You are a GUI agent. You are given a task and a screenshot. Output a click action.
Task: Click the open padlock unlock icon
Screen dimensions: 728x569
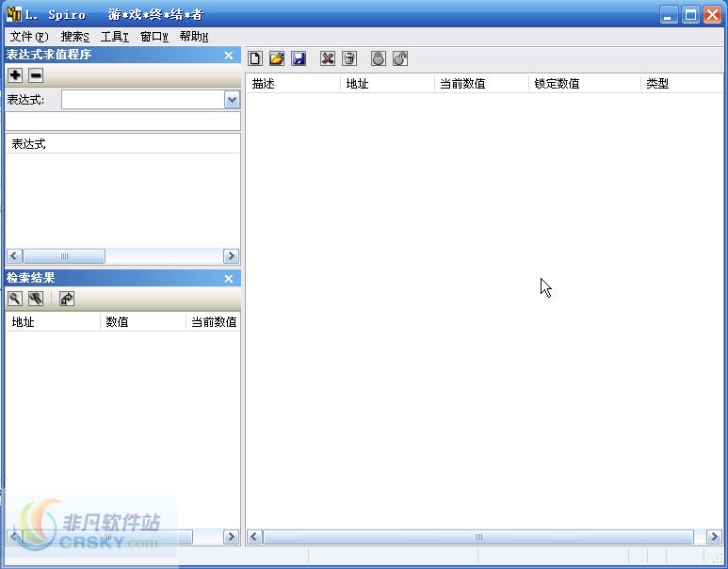[x=400, y=58]
